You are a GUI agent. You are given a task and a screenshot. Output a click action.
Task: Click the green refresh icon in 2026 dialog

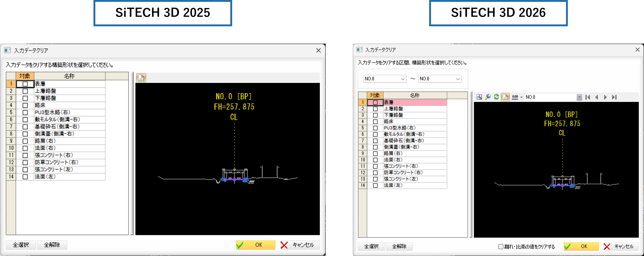497,97
